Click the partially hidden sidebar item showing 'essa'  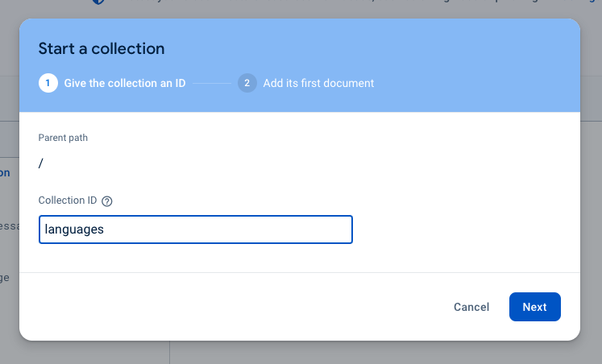[8, 226]
